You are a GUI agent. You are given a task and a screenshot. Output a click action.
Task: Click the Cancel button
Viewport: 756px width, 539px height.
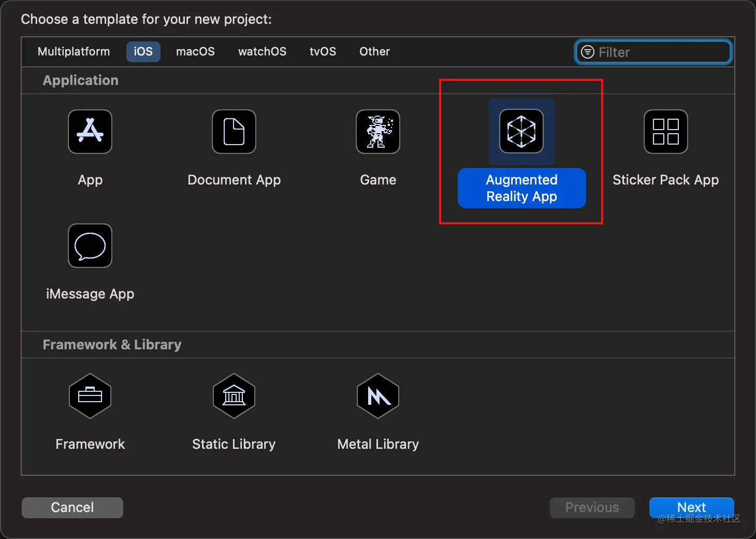pos(72,507)
